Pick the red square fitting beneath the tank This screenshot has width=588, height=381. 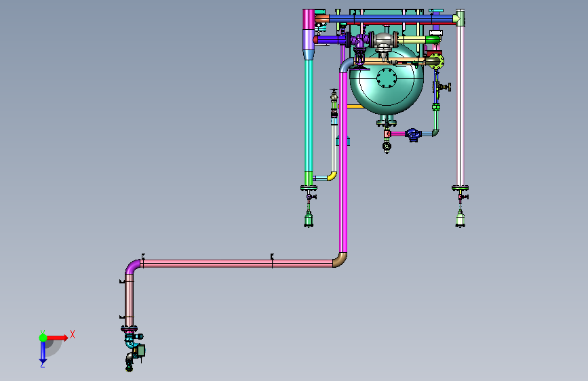coord(387,134)
